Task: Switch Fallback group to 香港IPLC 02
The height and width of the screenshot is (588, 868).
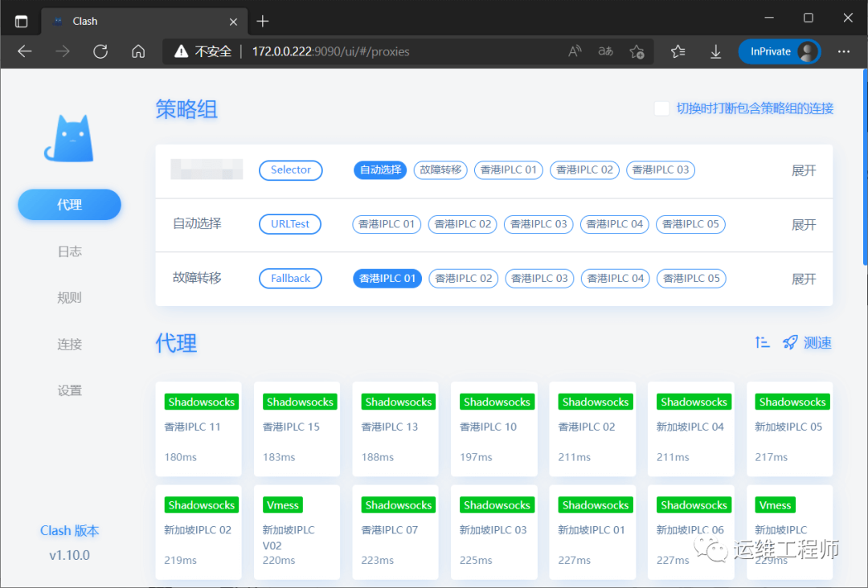Action: pyautogui.click(x=463, y=278)
